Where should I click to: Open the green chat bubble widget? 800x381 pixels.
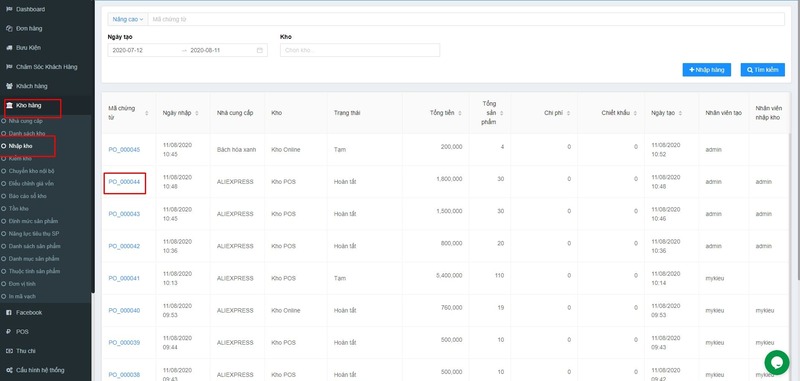(x=777, y=362)
